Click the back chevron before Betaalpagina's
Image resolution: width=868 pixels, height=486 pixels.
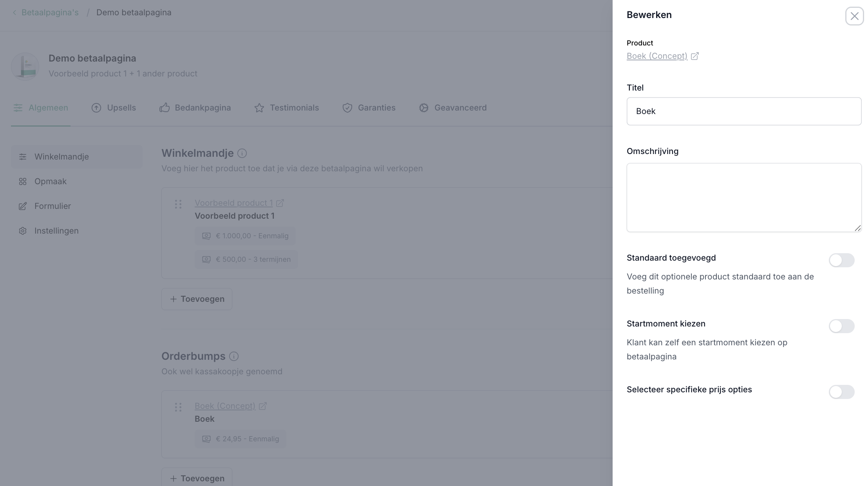coord(14,13)
